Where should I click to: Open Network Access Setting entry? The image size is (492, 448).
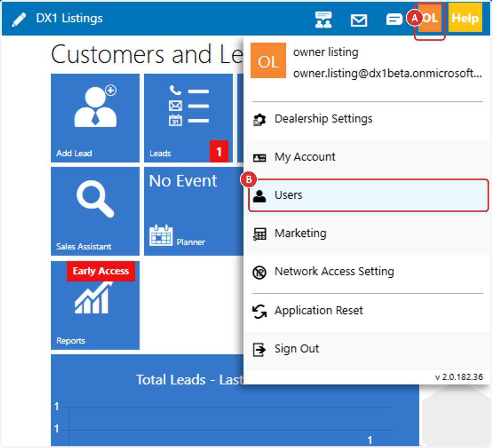[x=367, y=272]
